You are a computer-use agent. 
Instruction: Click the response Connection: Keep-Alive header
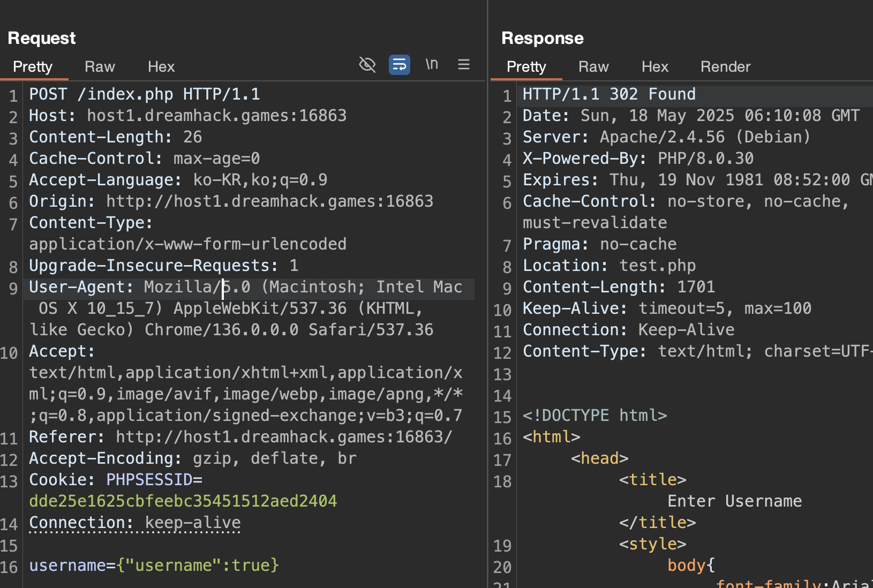pyautogui.click(x=629, y=330)
